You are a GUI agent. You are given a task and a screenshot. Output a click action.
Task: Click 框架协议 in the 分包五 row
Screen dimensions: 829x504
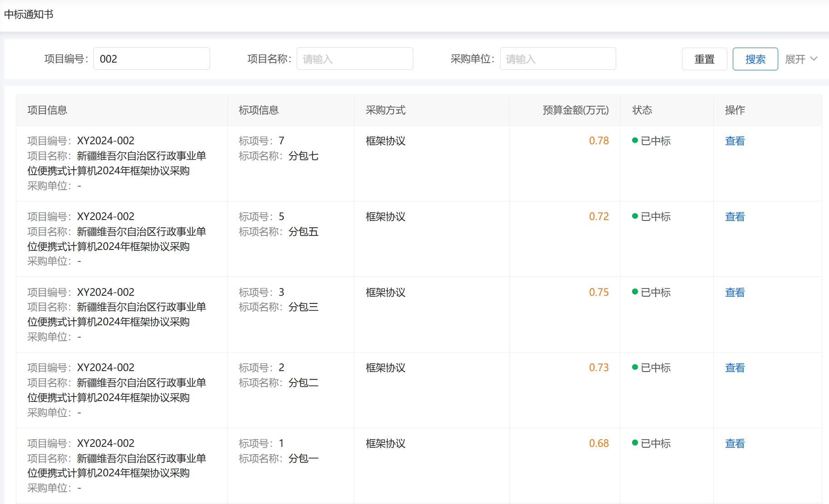point(386,217)
